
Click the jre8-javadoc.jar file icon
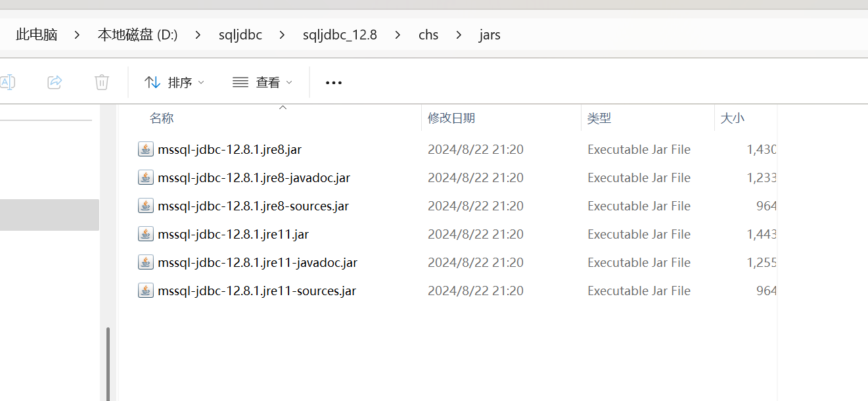(145, 177)
